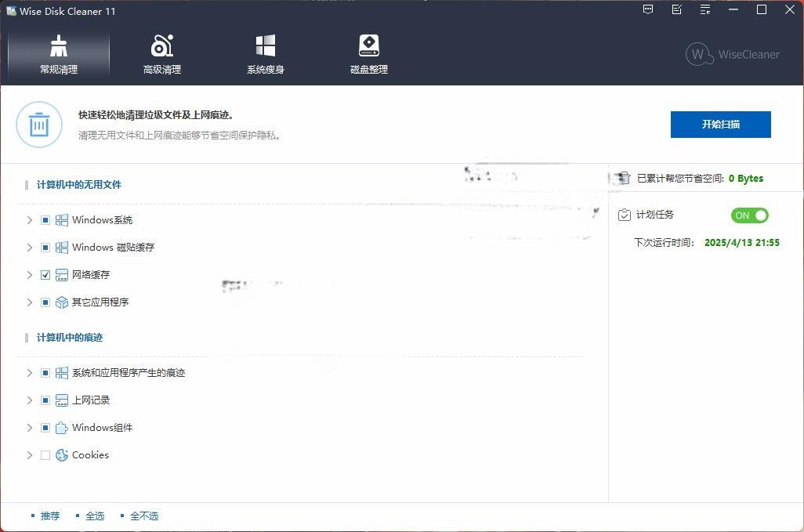This screenshot has width=804, height=532.
Task: Click the WiseCleaner logo
Action: coord(732,54)
